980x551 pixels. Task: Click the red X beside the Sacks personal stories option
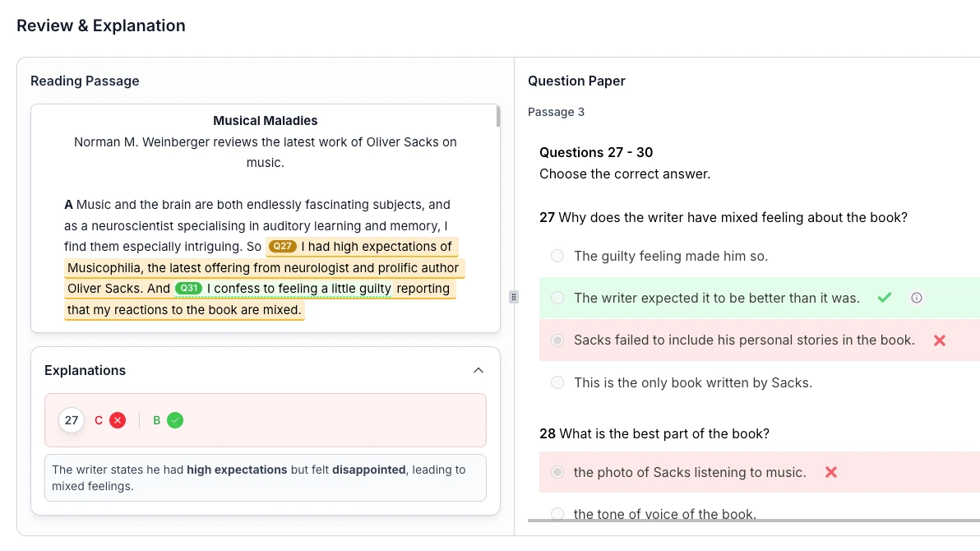click(x=940, y=340)
